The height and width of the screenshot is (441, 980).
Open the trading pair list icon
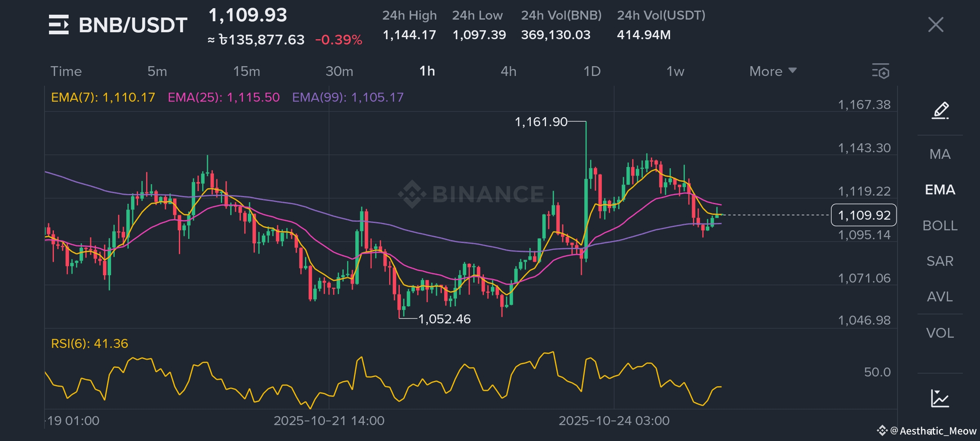(58, 24)
